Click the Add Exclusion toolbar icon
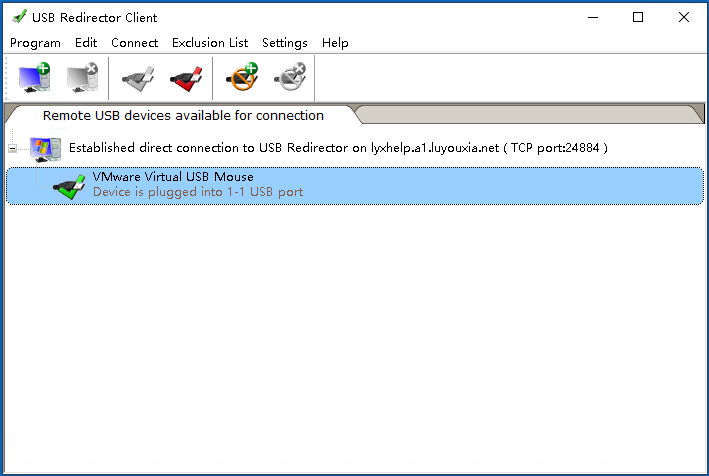The width and height of the screenshot is (709, 476). tap(242, 77)
